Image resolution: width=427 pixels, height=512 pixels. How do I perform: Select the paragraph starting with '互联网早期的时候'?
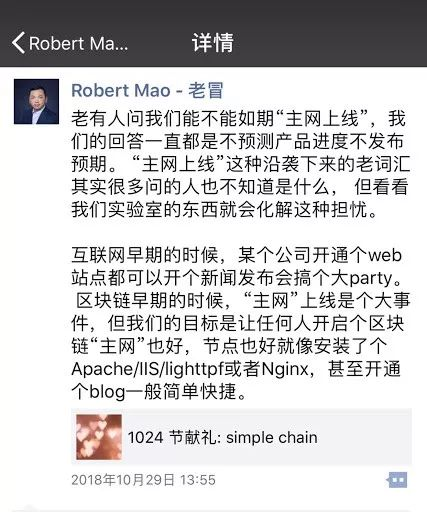[240, 323]
